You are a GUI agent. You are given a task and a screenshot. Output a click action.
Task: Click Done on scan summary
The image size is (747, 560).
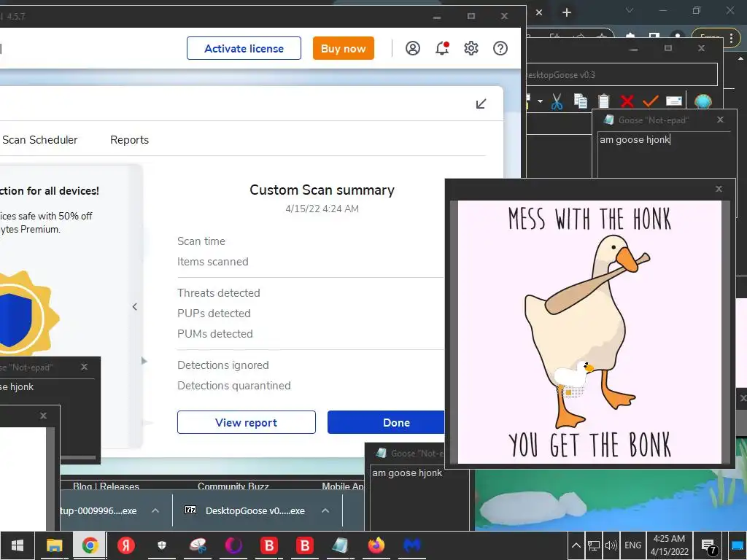coord(386,422)
